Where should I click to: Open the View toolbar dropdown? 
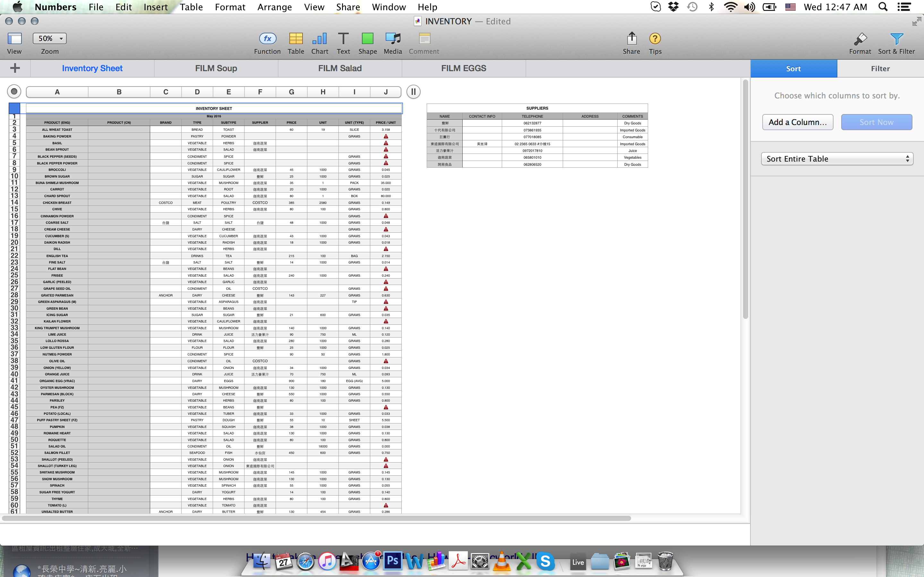pos(14,38)
